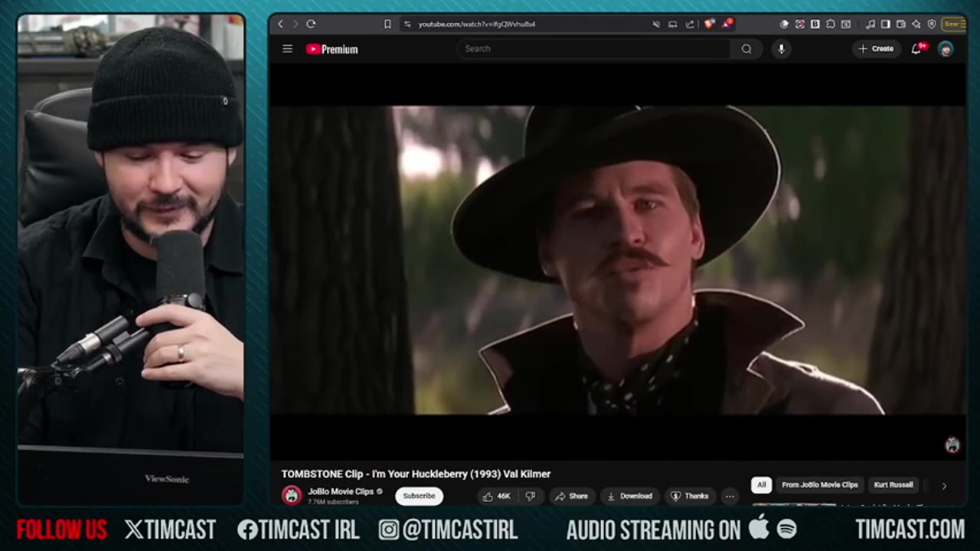Open the Create button menu

(876, 49)
